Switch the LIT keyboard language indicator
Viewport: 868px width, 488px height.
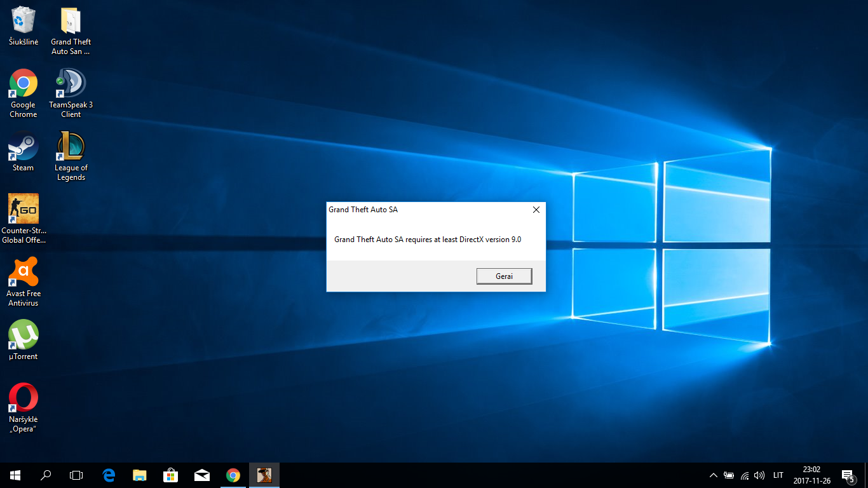tap(778, 475)
